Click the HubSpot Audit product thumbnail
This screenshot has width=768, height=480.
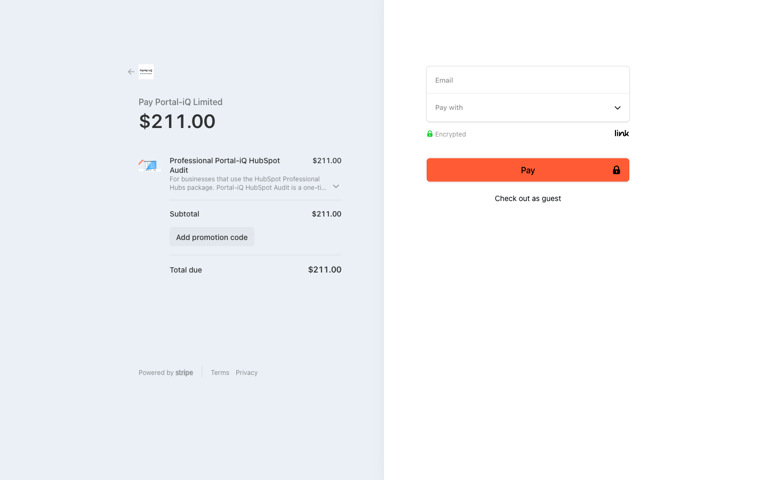149,166
